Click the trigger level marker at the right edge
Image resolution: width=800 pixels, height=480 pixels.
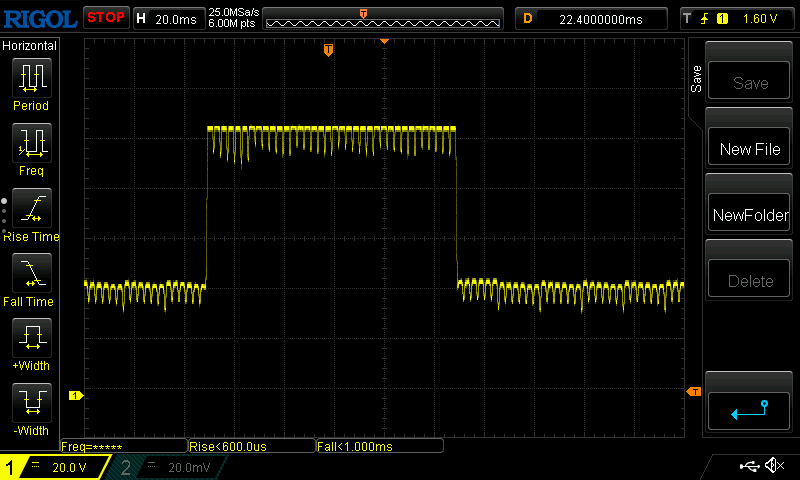(x=694, y=392)
